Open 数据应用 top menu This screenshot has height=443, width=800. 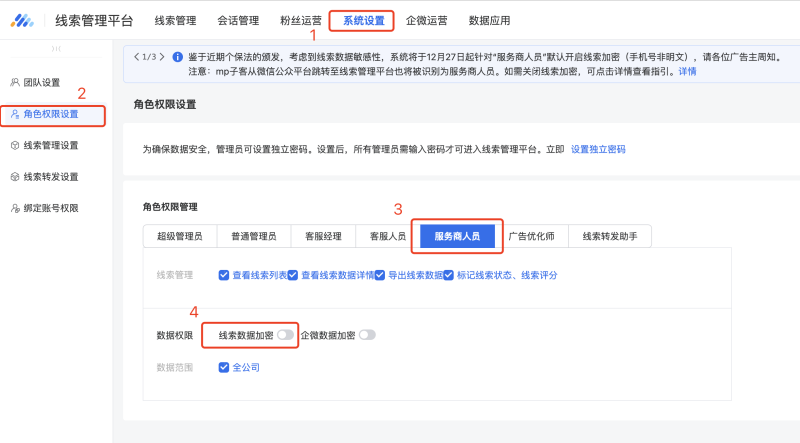pos(489,21)
